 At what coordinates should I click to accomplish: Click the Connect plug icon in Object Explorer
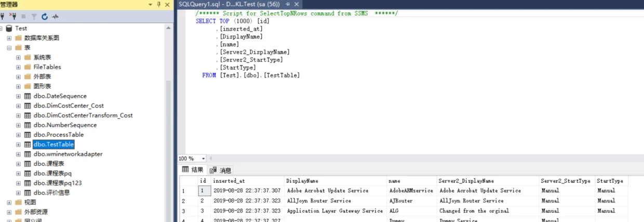[3, 17]
